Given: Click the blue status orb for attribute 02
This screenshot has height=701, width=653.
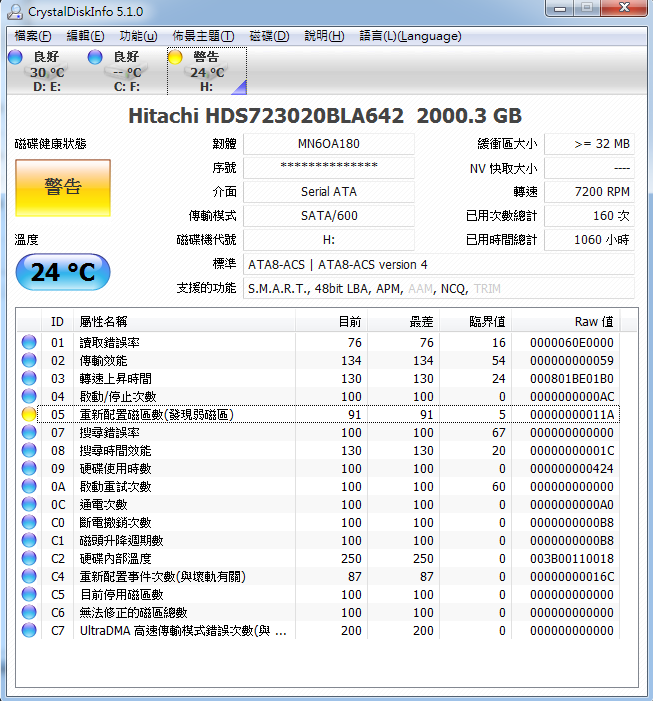Looking at the screenshot, I should tap(29, 360).
